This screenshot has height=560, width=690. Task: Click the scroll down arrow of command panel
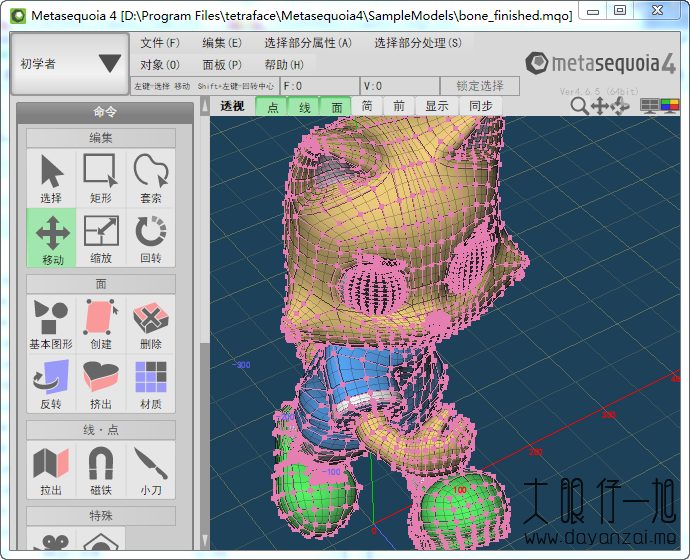[x=205, y=541]
